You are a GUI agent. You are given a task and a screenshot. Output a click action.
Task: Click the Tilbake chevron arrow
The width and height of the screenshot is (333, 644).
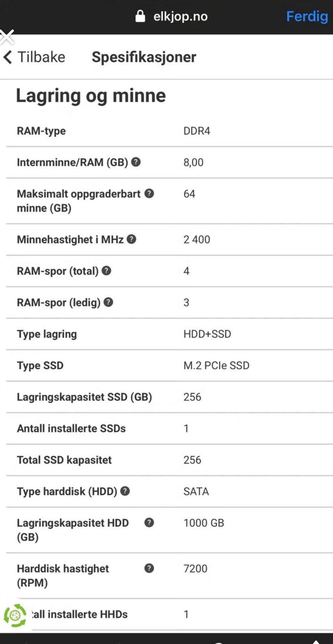click(8, 57)
